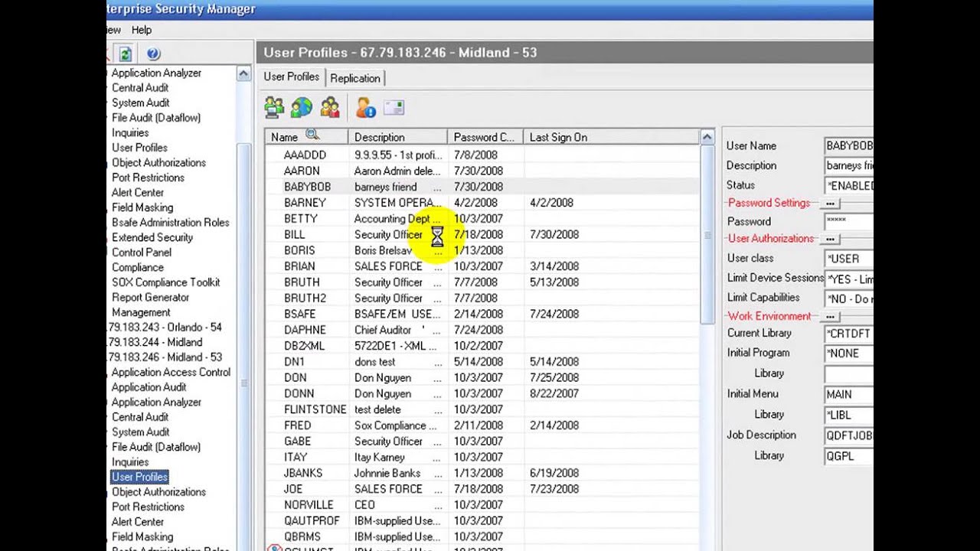Select the FRED user row
The height and width of the screenshot is (551, 980).
[482, 425]
